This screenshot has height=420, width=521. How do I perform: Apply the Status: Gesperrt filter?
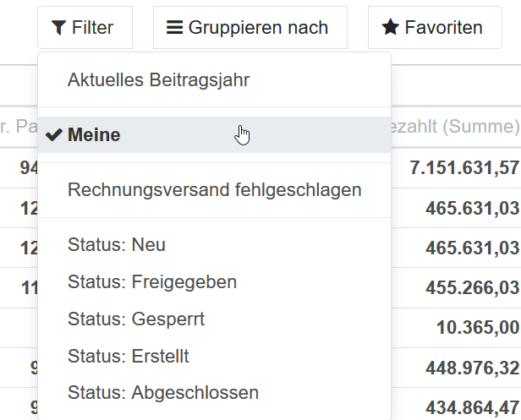click(136, 319)
